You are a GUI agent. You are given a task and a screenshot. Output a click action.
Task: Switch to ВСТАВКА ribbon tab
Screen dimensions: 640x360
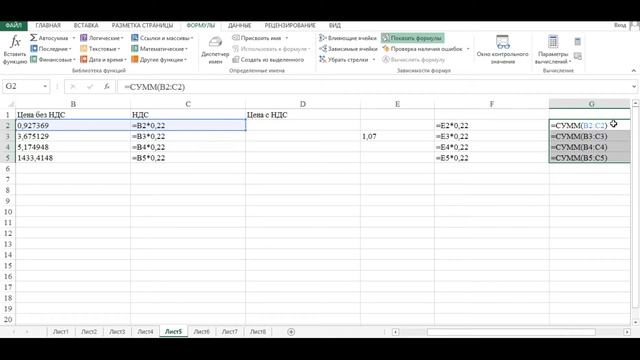[x=86, y=25]
